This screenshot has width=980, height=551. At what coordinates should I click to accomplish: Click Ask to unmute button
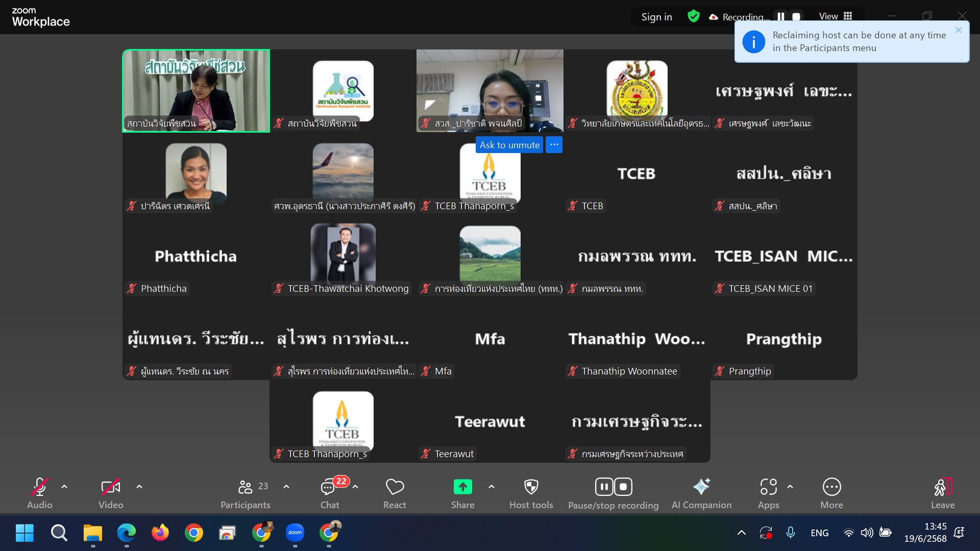coord(509,145)
